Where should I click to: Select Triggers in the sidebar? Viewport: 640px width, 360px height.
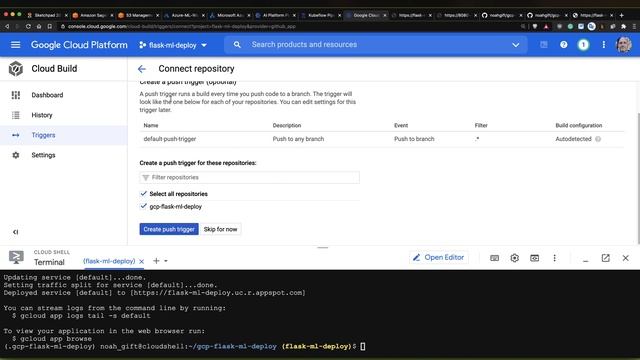(43, 135)
